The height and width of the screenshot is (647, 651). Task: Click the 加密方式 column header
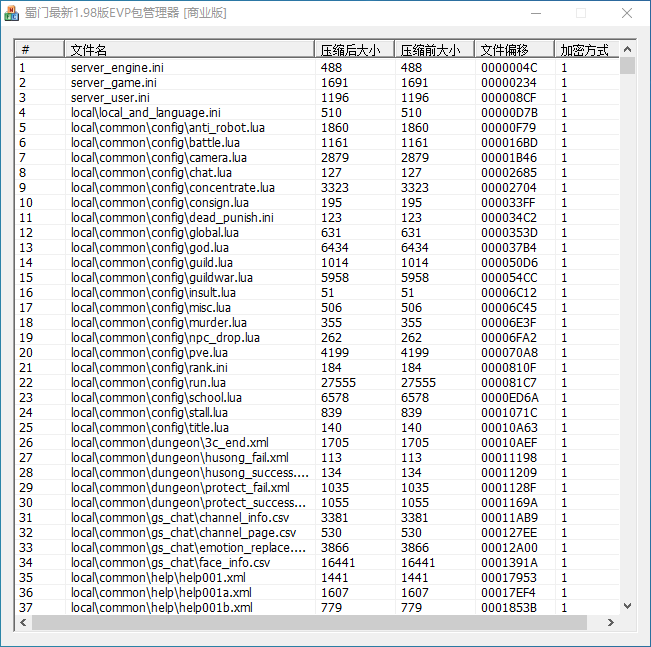click(x=585, y=50)
